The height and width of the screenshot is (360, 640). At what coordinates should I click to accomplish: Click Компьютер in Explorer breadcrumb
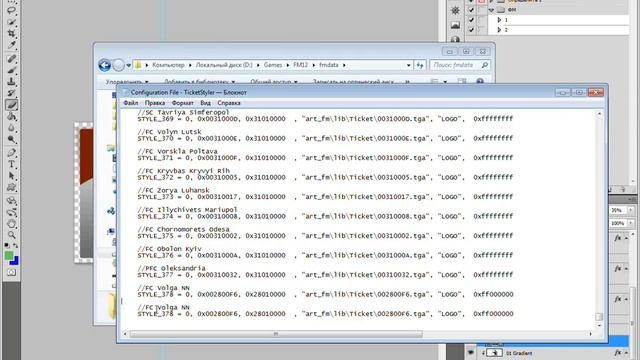coord(168,65)
